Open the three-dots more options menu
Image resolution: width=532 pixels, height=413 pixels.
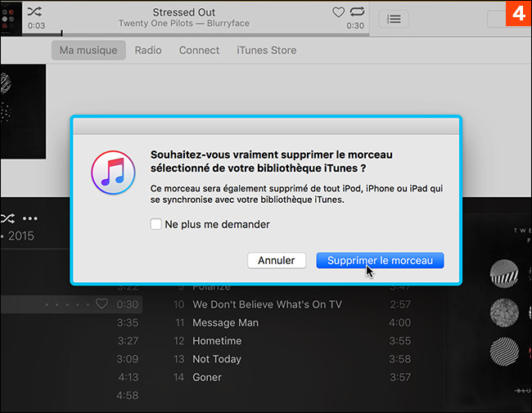tap(30, 218)
